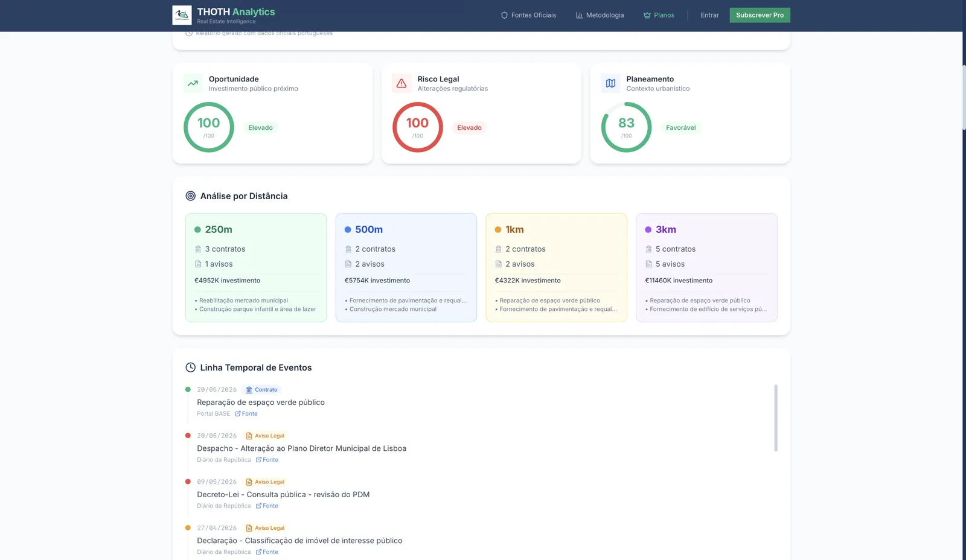
Task: Click Aviso Legal tag on Despacho event
Action: [265, 436]
